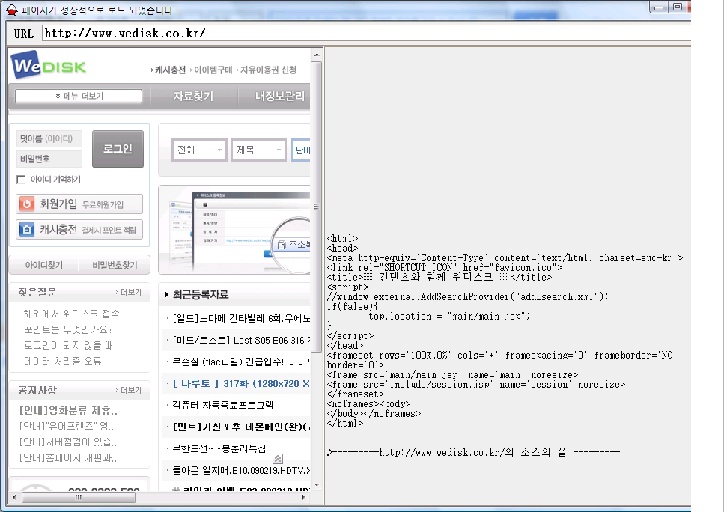The image size is (724, 512).
Task: Click the 캐시충전 point button below 회원가입
Action: click(x=79, y=229)
